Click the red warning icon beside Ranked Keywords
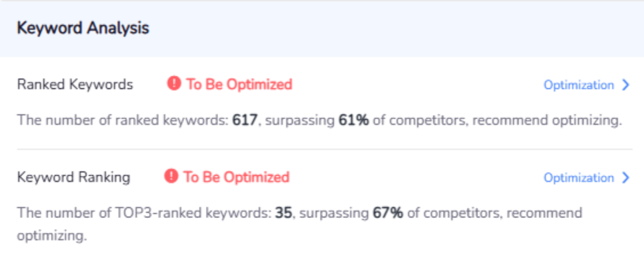 (174, 84)
